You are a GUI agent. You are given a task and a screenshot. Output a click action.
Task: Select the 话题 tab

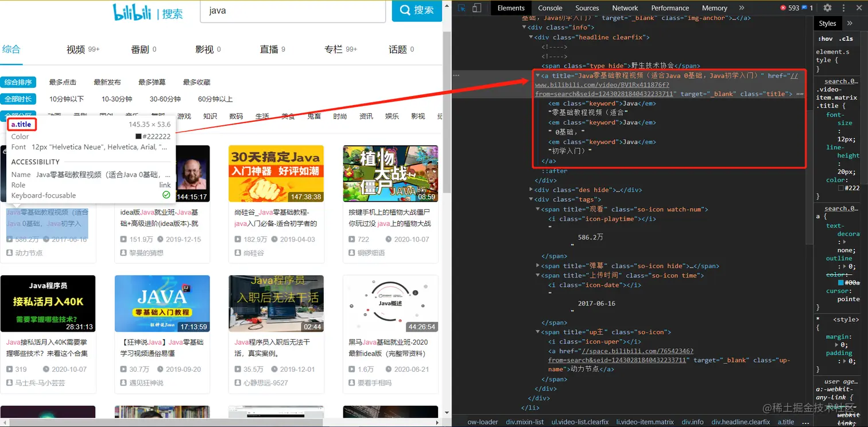[x=401, y=49]
